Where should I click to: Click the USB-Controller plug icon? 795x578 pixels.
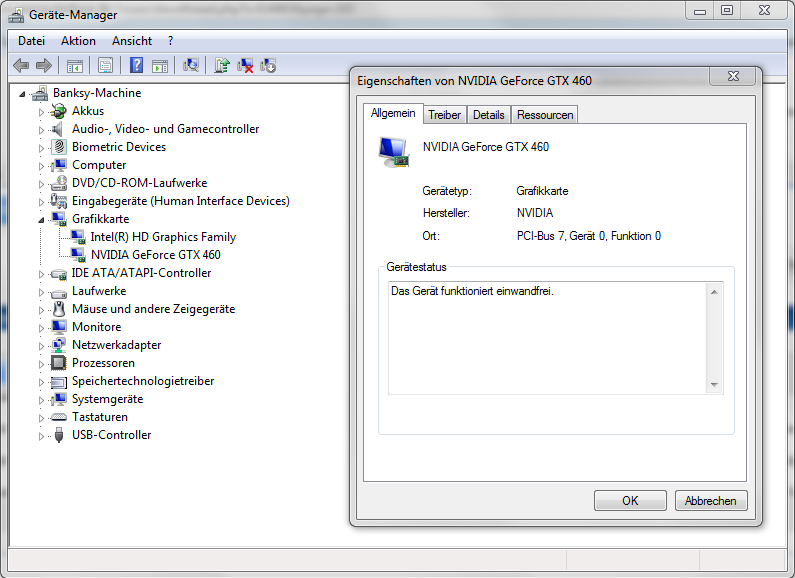point(59,435)
